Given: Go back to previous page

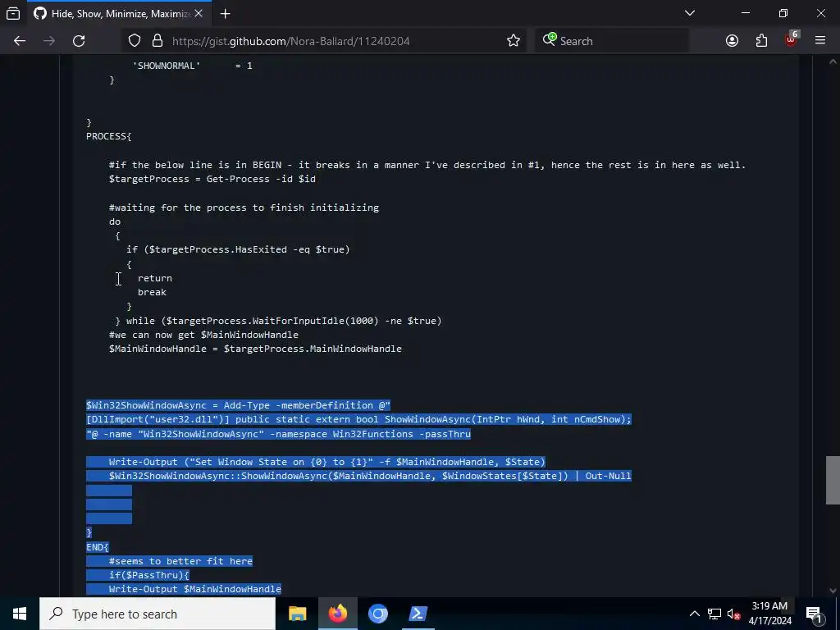Looking at the screenshot, I should click(20, 41).
